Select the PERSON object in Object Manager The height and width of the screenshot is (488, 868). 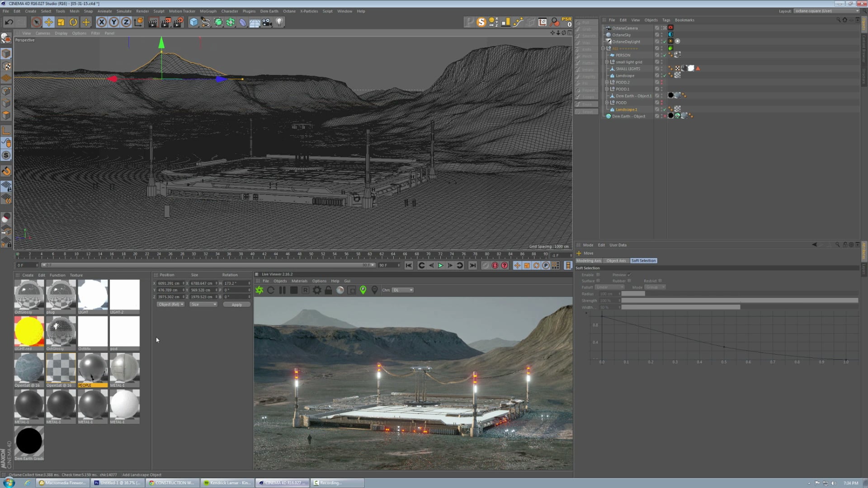[623, 55]
